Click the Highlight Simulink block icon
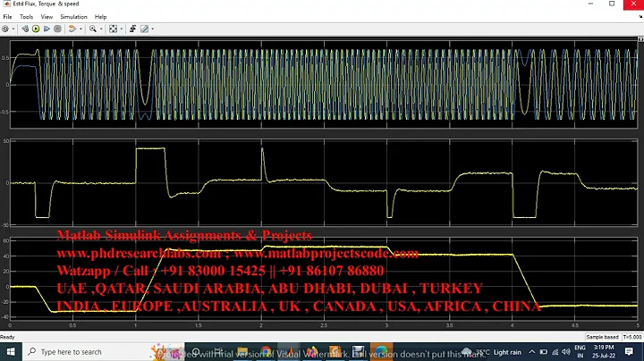This screenshot has height=361, width=644. click(x=72, y=29)
